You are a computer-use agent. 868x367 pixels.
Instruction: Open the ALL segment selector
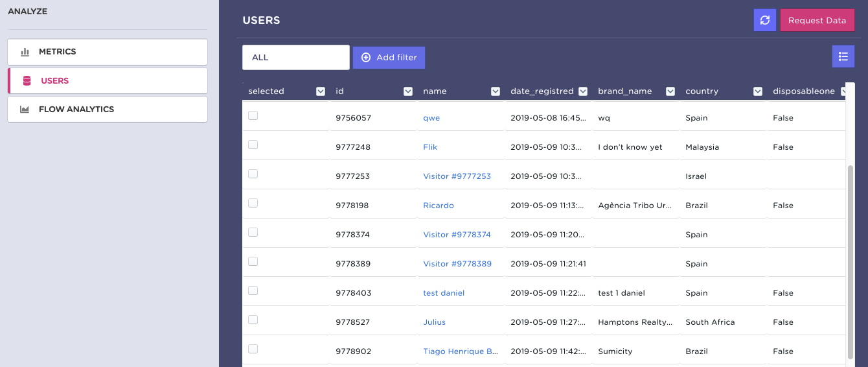(x=296, y=57)
